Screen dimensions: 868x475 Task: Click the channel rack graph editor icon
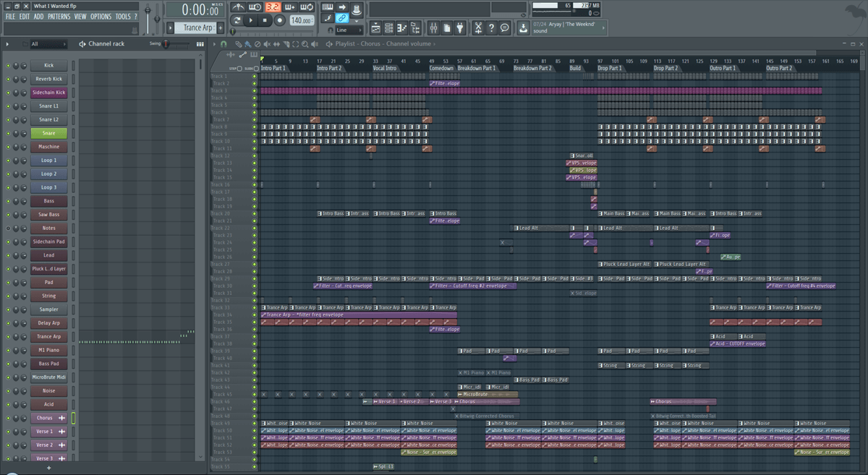click(x=200, y=44)
